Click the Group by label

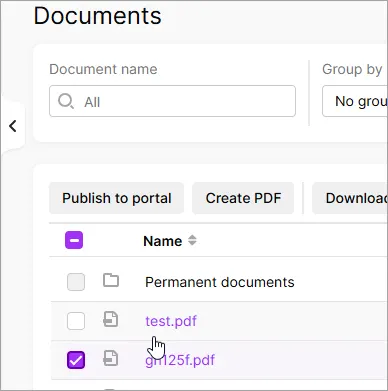point(352,70)
